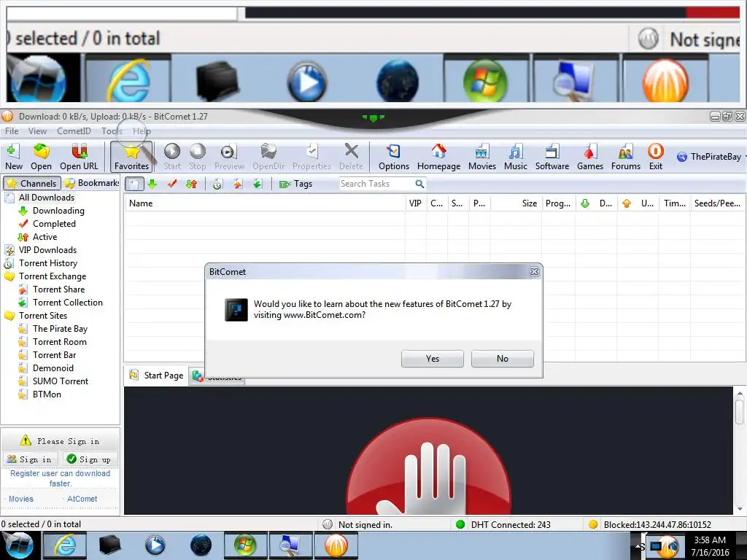Open the Forums toolbar icon

[x=625, y=157]
